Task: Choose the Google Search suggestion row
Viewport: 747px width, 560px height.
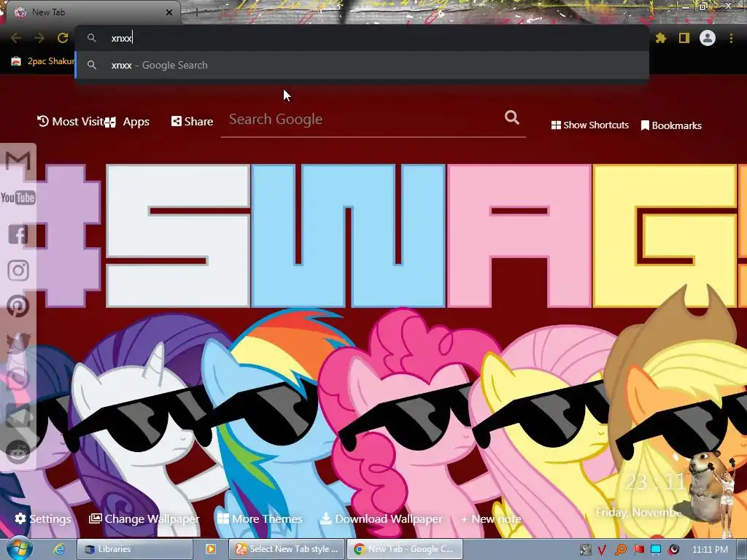Action: tap(362, 65)
